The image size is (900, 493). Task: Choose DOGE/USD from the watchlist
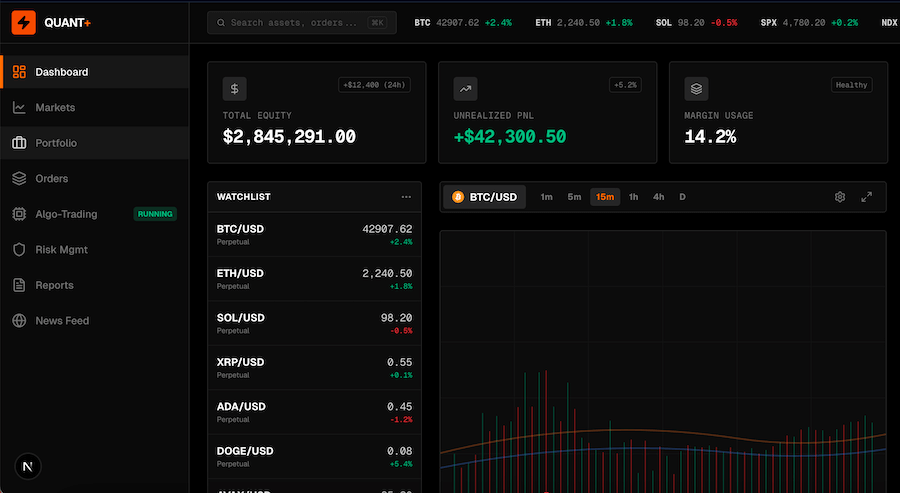tap(314, 456)
